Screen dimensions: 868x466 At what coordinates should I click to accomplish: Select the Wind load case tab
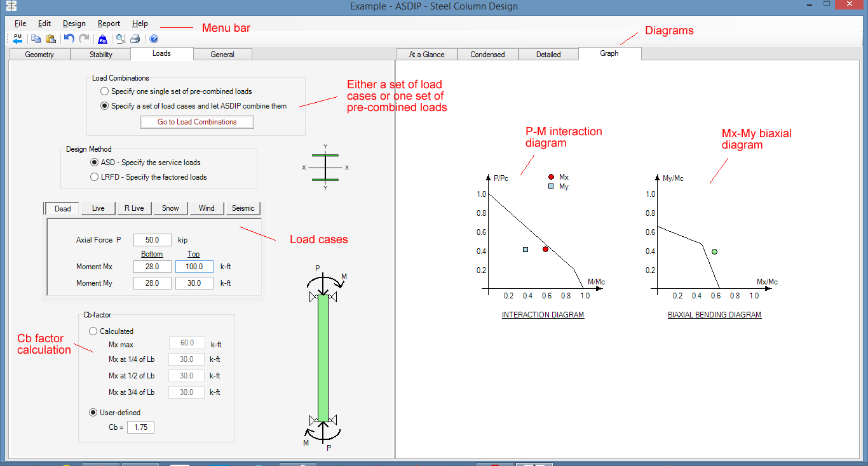[207, 208]
